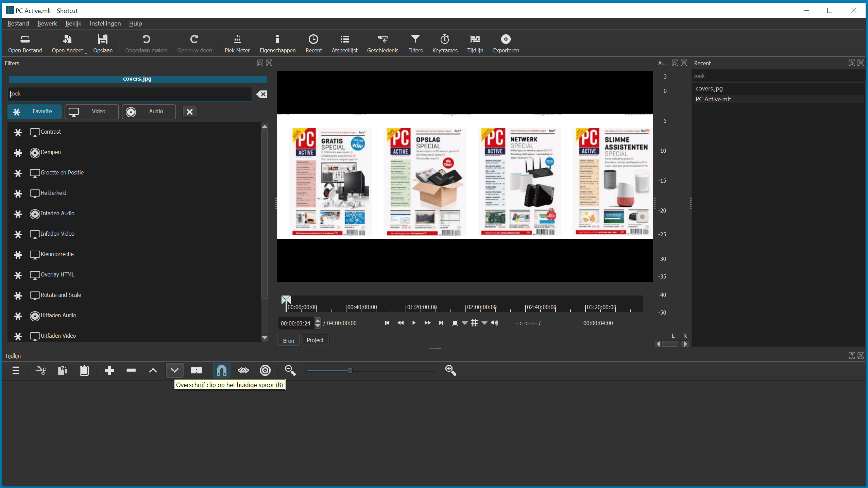Open the Keyframes panel
The image size is (868, 488).
point(445,44)
